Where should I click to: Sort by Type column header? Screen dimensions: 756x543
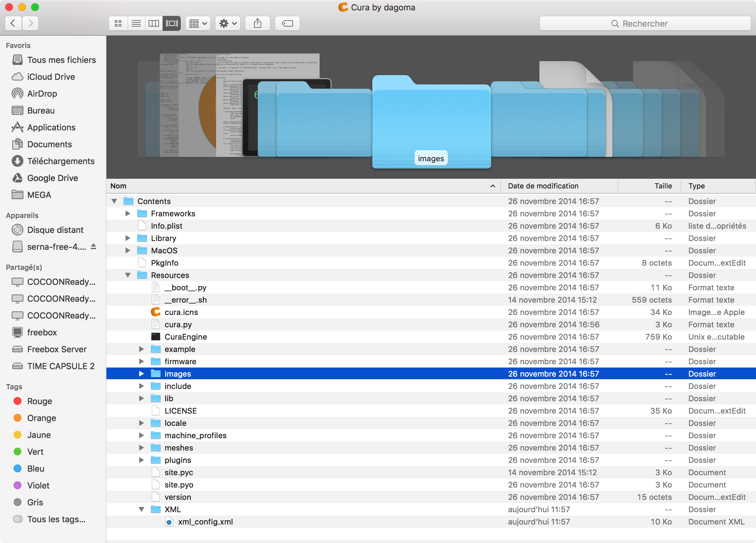coord(718,186)
